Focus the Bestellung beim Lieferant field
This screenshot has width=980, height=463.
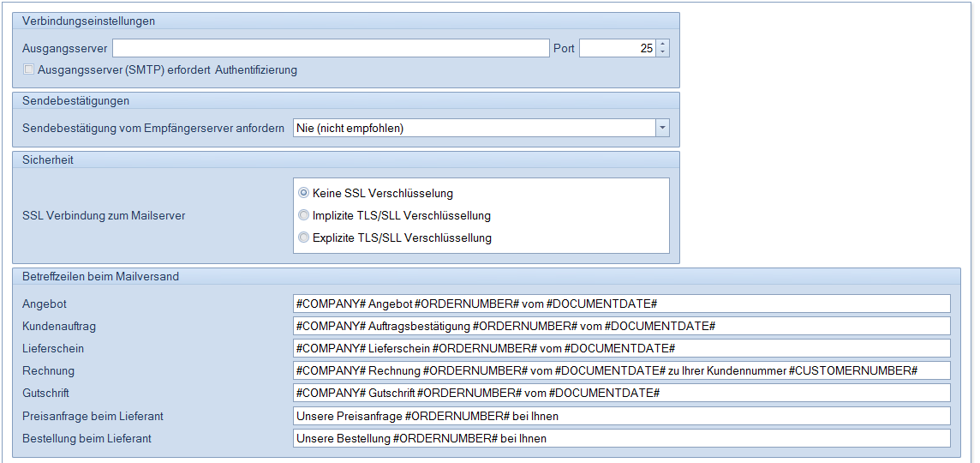tap(621, 438)
